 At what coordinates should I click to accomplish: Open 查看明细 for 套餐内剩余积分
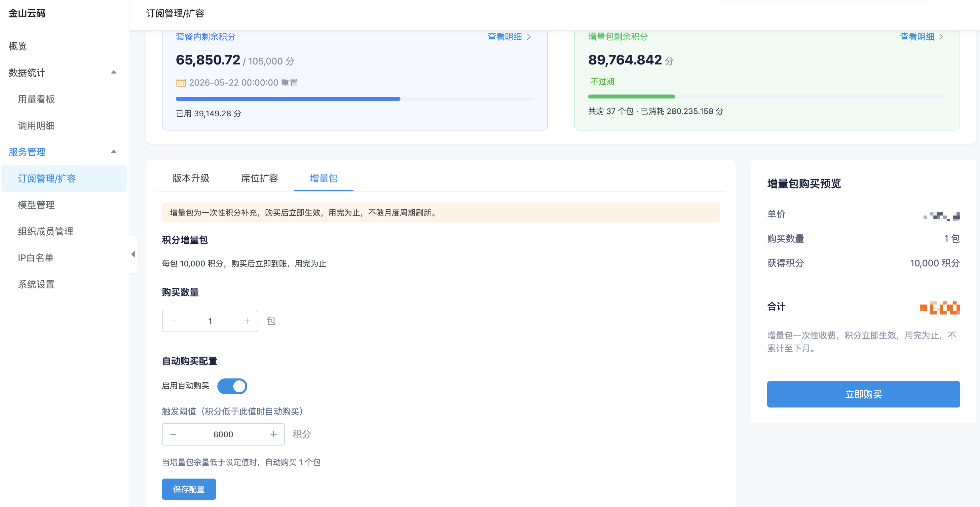(505, 37)
